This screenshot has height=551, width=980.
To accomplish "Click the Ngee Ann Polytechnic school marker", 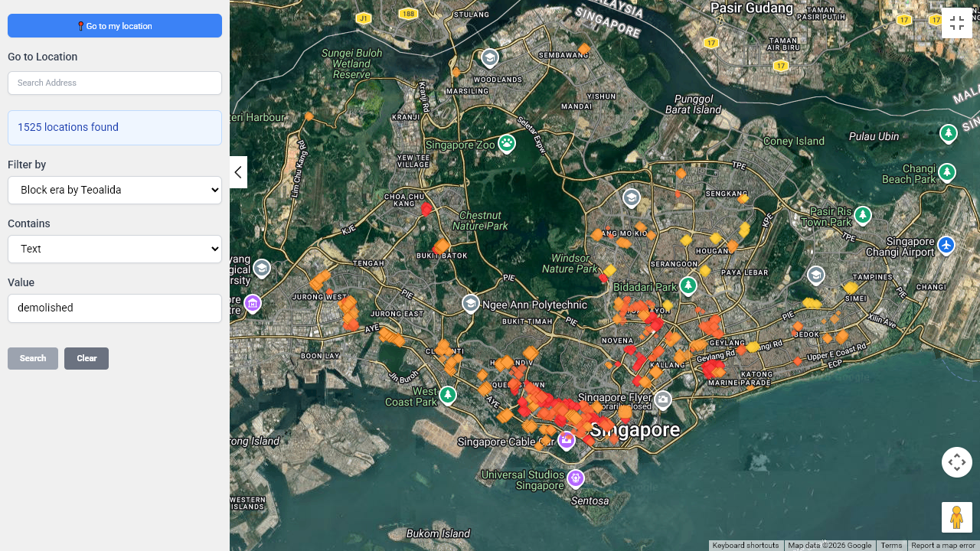I will pyautogui.click(x=470, y=305).
